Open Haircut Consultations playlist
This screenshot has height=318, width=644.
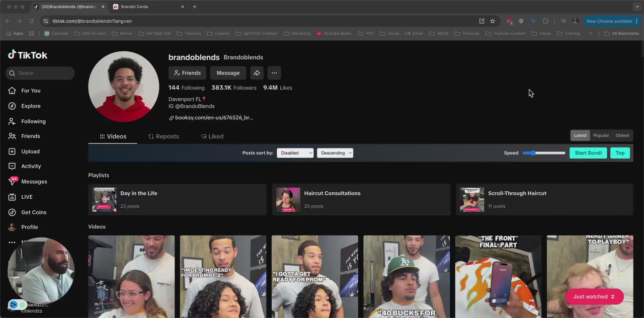tap(361, 199)
